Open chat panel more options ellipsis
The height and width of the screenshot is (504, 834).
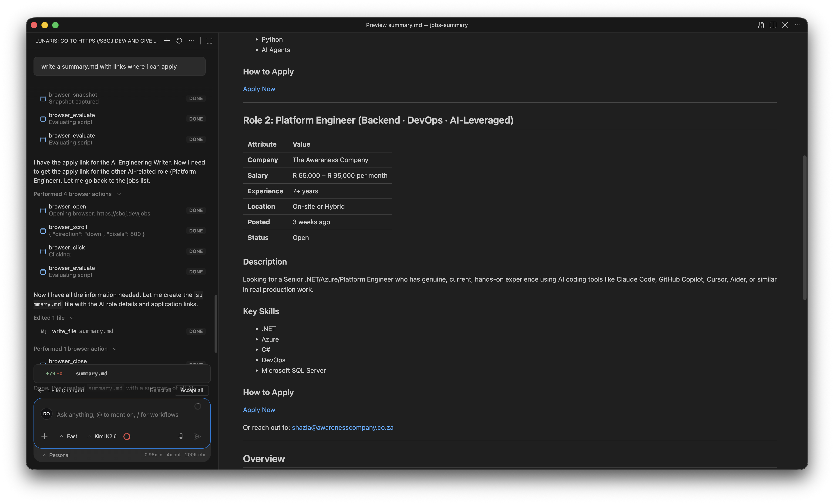[x=191, y=41]
